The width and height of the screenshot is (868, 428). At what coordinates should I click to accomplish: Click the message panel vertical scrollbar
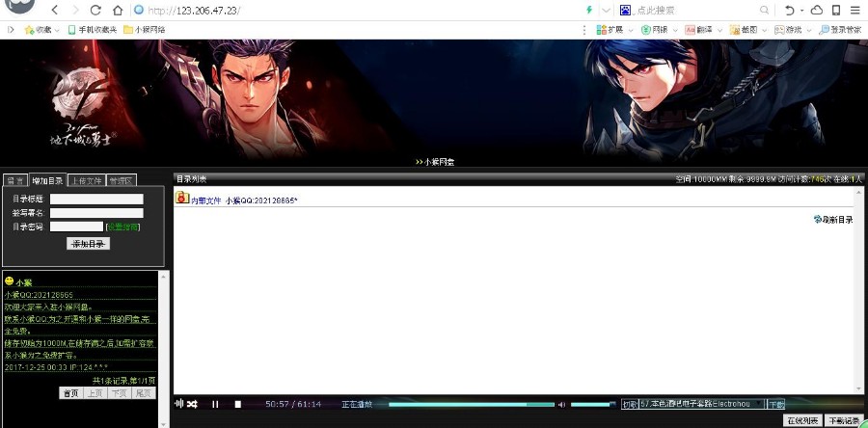point(163,349)
